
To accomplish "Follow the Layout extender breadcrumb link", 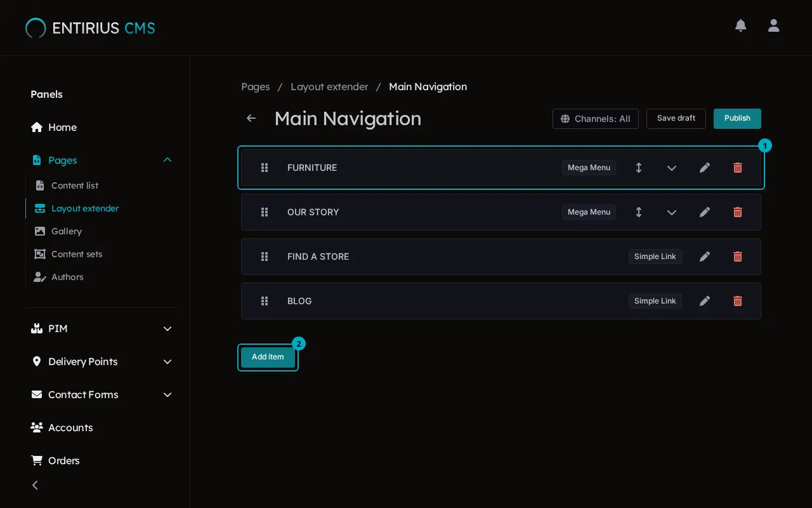I will click(x=329, y=86).
